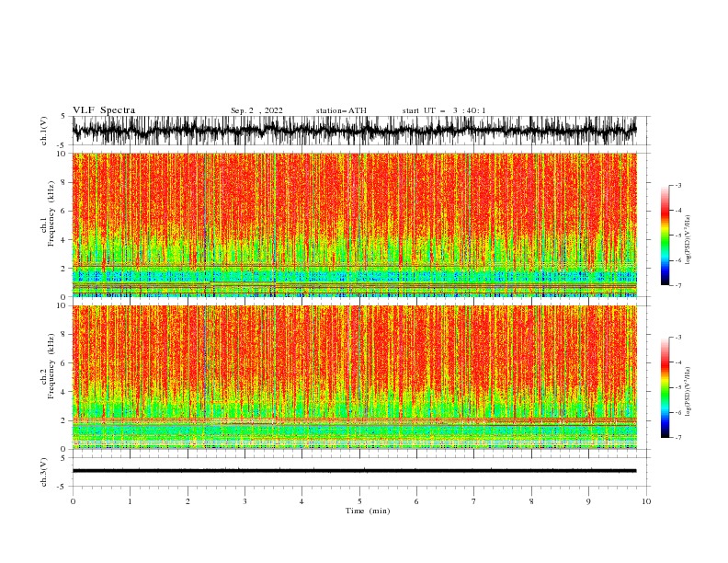Click the ch.1(V) waveform trace

355,131
